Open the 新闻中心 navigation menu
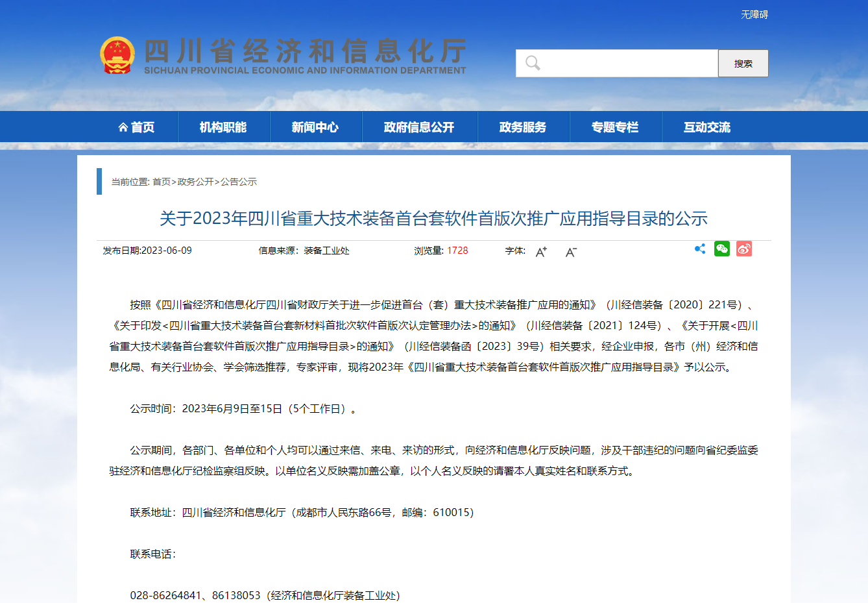The height and width of the screenshot is (603, 868). coord(316,127)
